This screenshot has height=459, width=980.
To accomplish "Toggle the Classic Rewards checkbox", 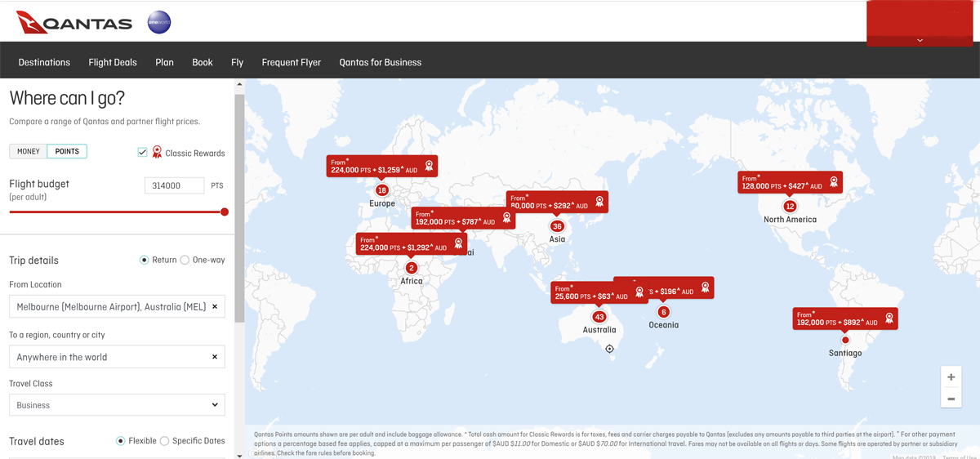I will pyautogui.click(x=142, y=152).
